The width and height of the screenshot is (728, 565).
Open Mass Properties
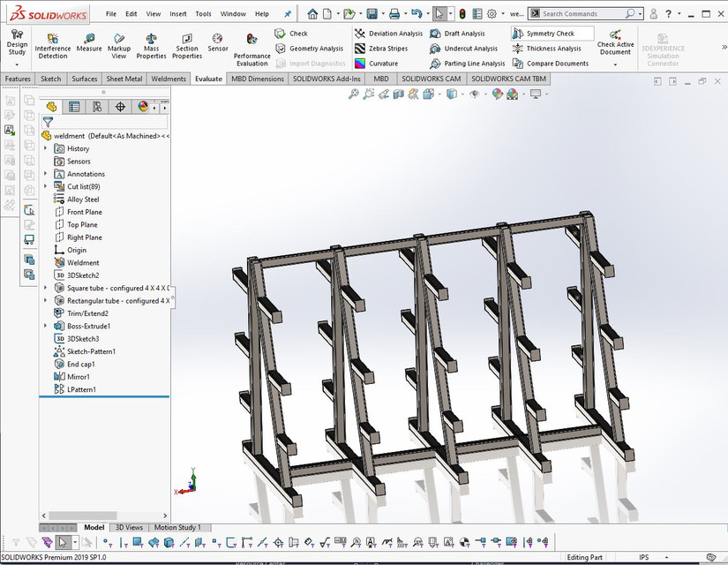click(151, 44)
